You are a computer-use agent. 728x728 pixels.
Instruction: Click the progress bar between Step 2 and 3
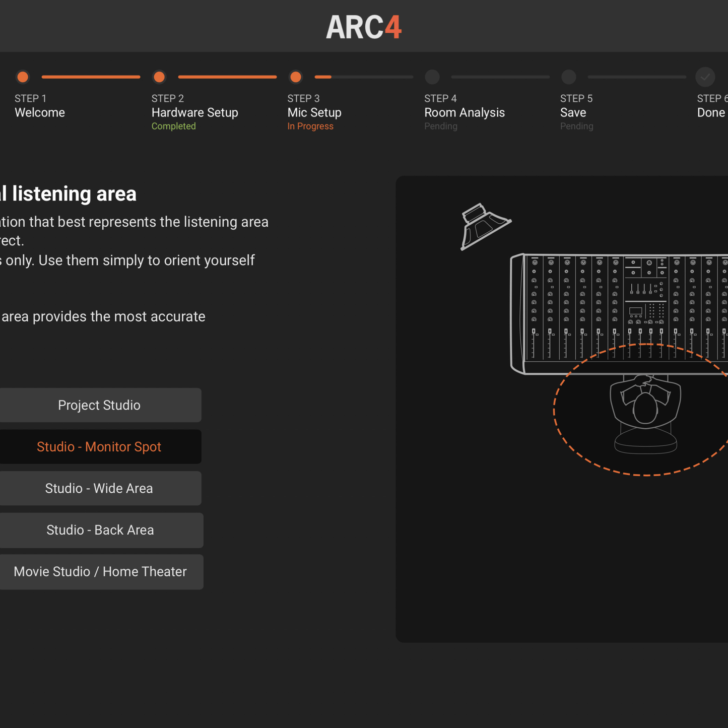pos(227,77)
